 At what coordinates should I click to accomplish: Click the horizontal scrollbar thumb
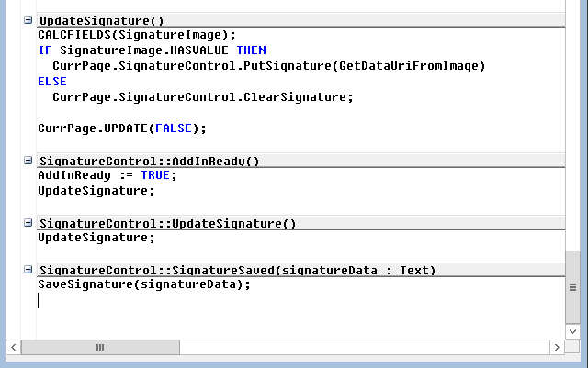(99, 347)
